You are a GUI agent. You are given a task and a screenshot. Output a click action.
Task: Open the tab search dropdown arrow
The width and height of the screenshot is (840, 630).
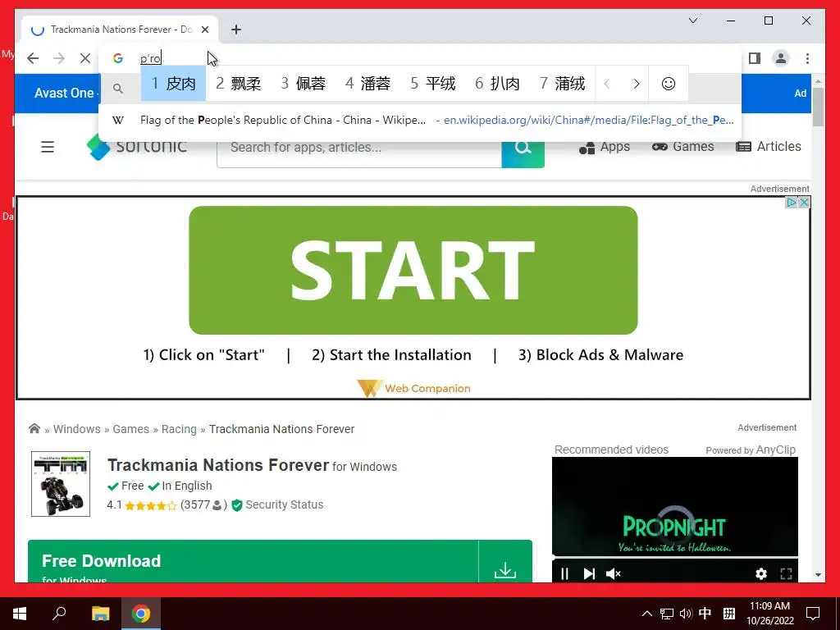pyautogui.click(x=692, y=21)
